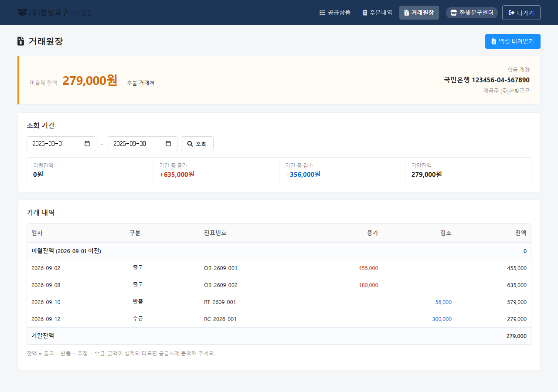Click the 수금 type badge

click(x=138, y=318)
